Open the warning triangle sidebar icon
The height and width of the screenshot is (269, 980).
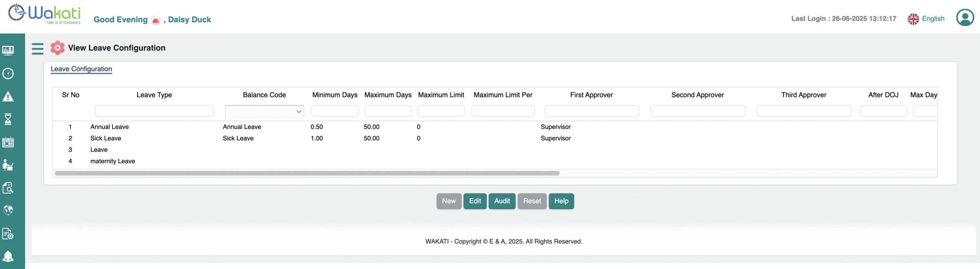coord(8,97)
